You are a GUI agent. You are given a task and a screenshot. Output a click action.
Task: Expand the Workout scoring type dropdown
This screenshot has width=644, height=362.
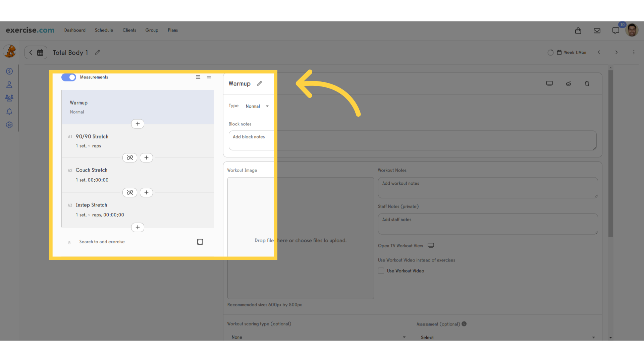317,337
